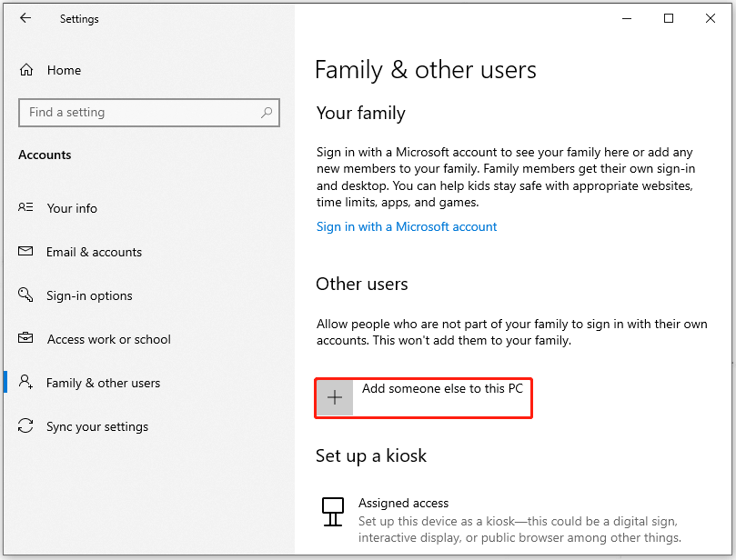This screenshot has height=560, width=736.
Task: Go to Email & accounts
Action: point(94,253)
